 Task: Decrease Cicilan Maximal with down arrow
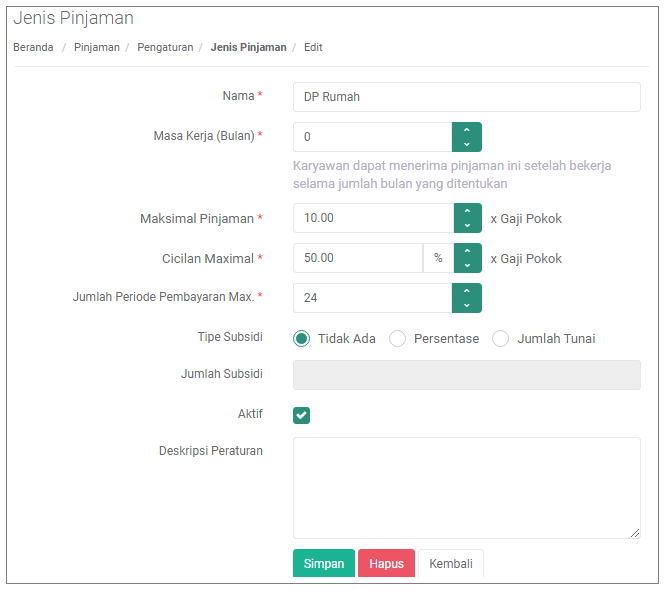point(468,265)
